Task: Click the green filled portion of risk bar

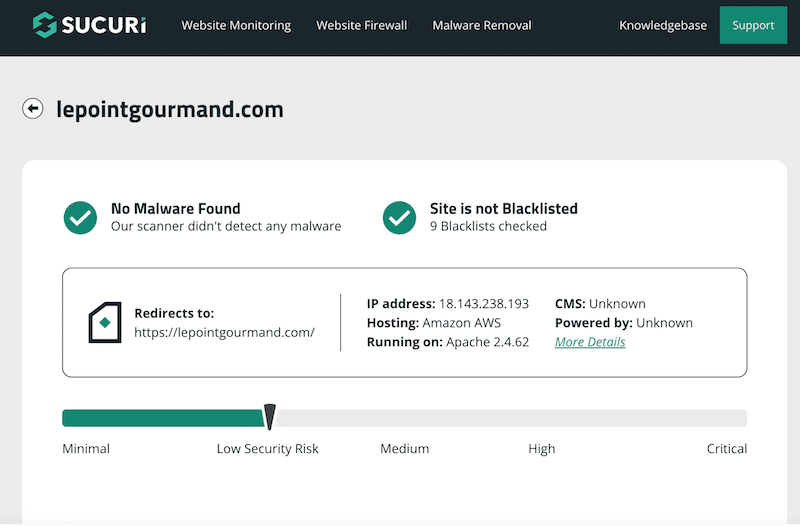Action: click(163, 418)
